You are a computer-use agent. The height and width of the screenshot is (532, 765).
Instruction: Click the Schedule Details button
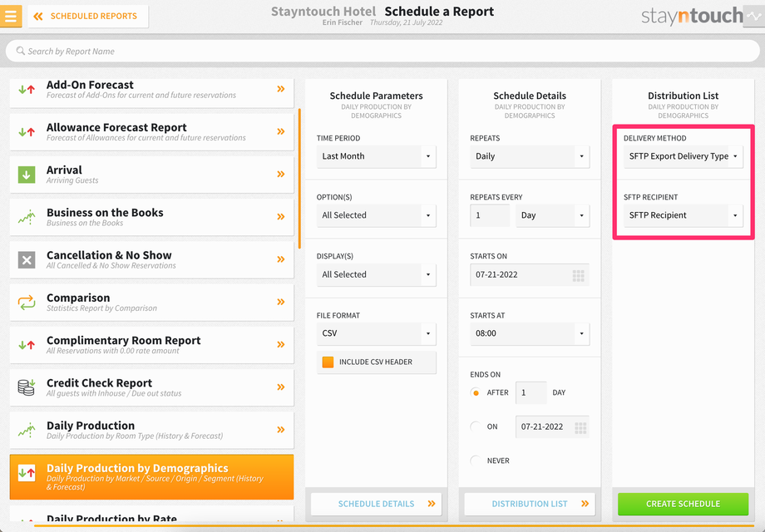coord(376,504)
